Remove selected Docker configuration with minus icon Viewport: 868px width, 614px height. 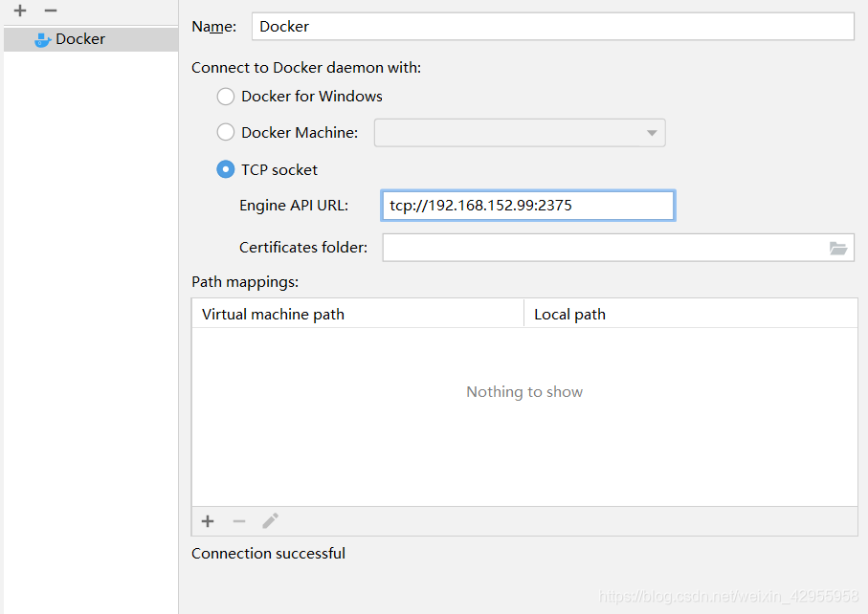coord(51,11)
